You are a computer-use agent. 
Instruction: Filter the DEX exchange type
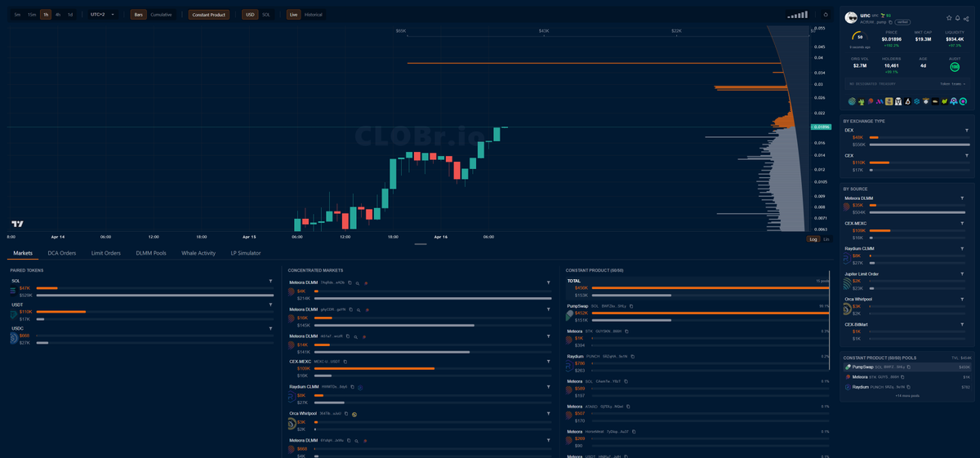(967, 131)
